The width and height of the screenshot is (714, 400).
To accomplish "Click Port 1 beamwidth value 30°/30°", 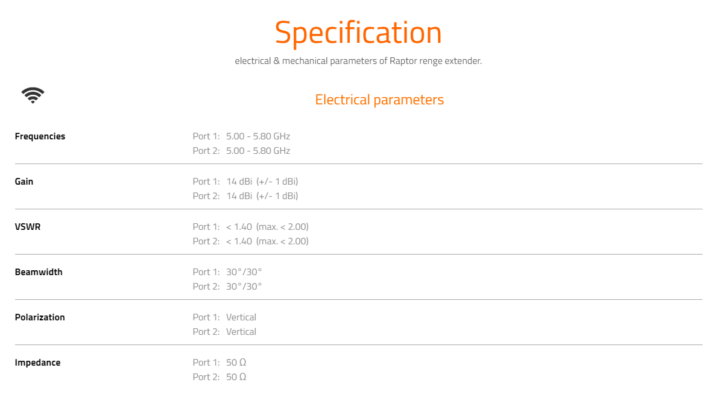I will (x=244, y=272).
